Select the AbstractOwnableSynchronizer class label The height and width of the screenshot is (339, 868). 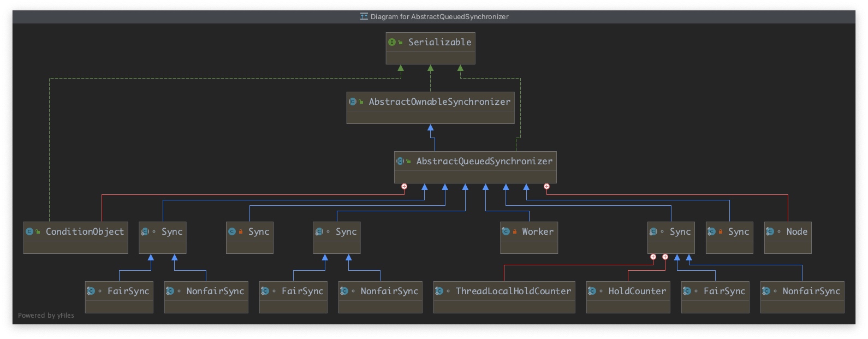tap(439, 102)
